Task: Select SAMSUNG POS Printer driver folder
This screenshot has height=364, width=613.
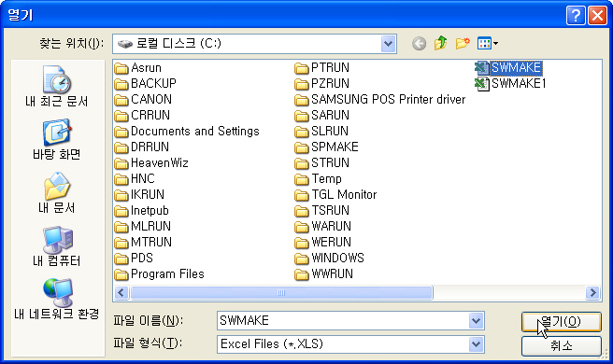Action: [380, 100]
